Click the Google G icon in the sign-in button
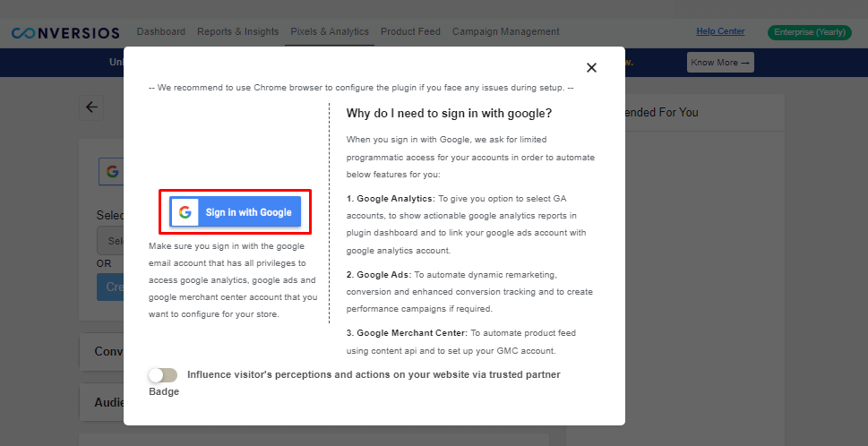 (185, 212)
